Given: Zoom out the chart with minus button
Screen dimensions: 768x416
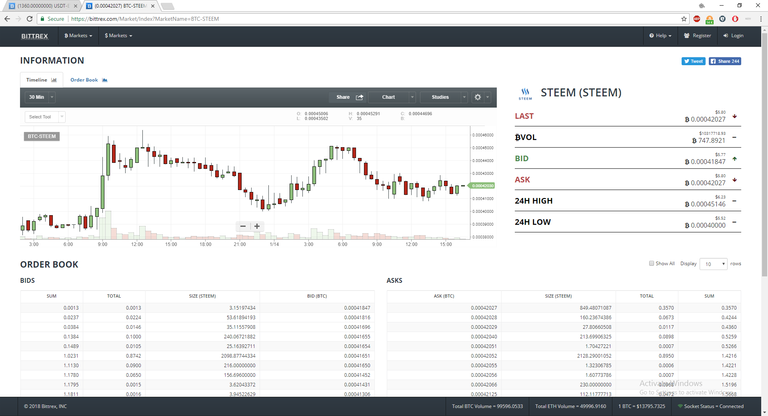Looking at the screenshot, I should [243, 226].
